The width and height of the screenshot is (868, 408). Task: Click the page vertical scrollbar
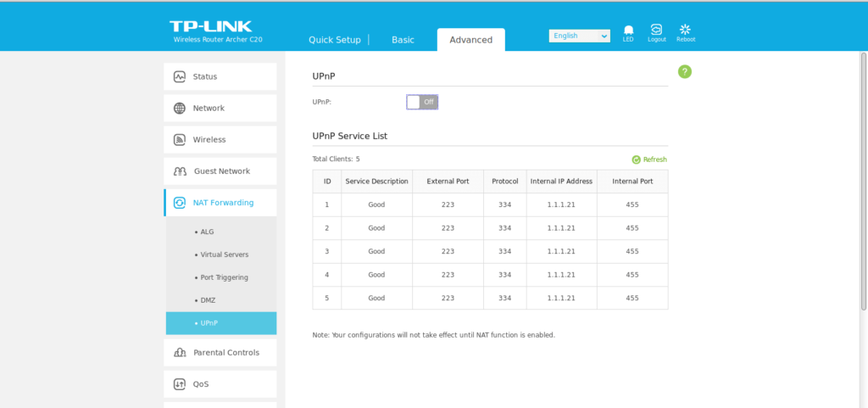coord(863,170)
